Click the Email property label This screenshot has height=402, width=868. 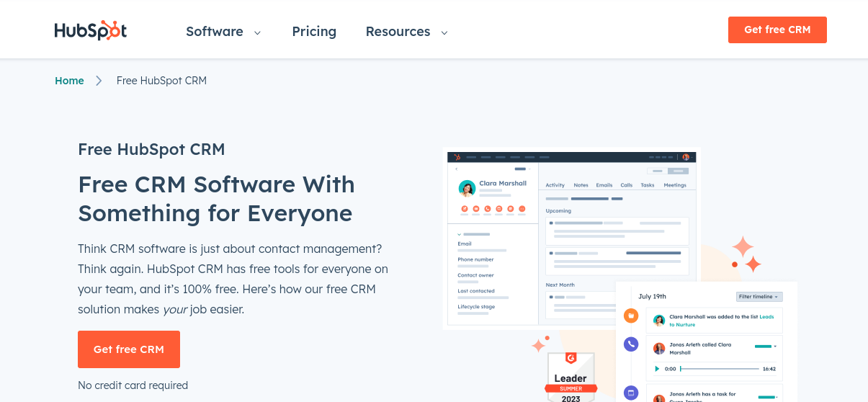pyautogui.click(x=465, y=244)
